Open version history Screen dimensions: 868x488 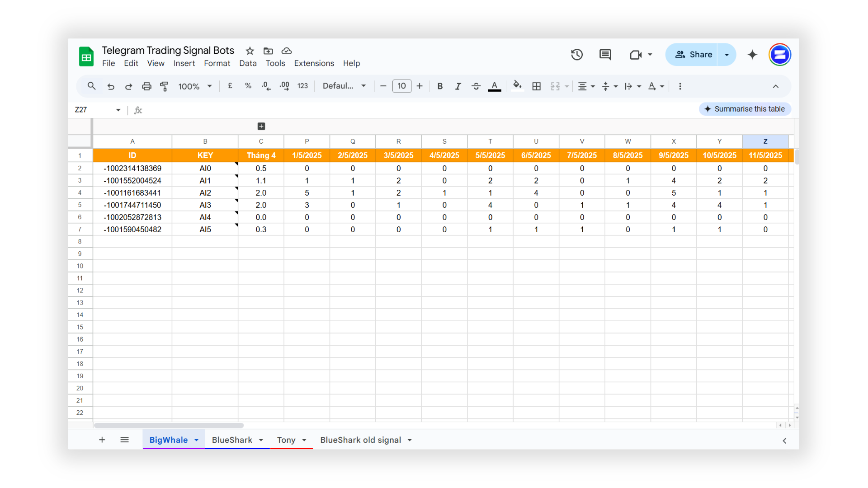click(x=576, y=54)
